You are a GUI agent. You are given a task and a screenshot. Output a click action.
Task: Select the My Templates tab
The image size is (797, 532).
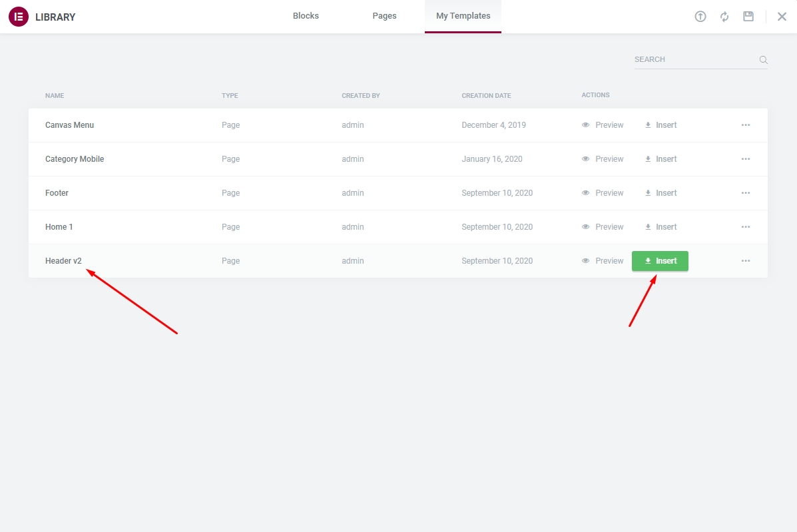[463, 16]
